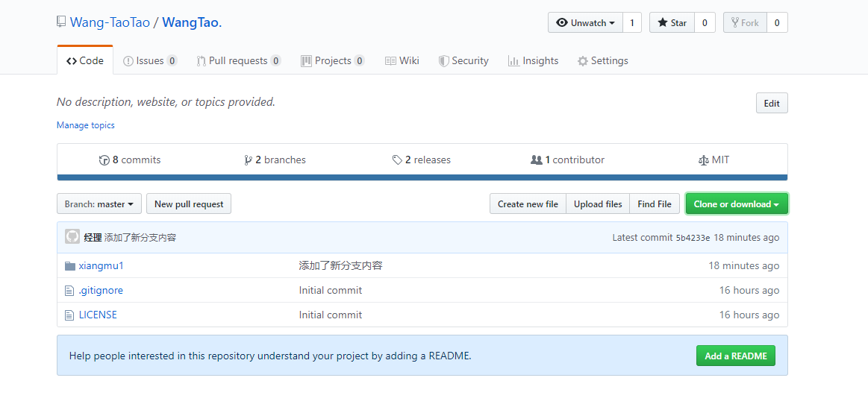View the 1 contributor page
The width and height of the screenshot is (868, 410).
point(567,160)
